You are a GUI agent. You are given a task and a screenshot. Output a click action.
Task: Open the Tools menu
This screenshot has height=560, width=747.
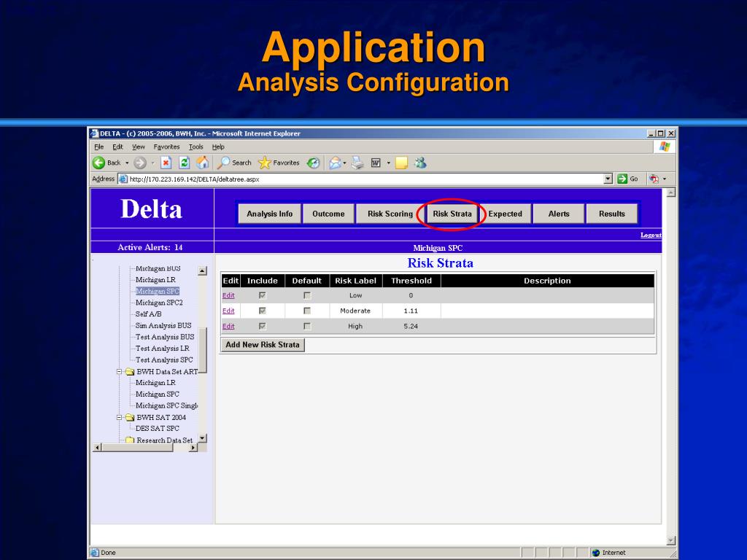tap(196, 147)
